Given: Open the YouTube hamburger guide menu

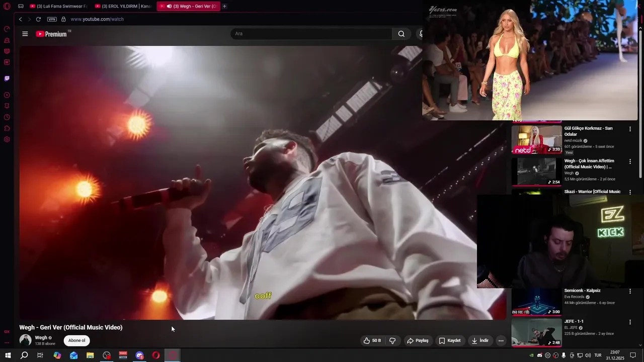Looking at the screenshot, I should (x=25, y=34).
